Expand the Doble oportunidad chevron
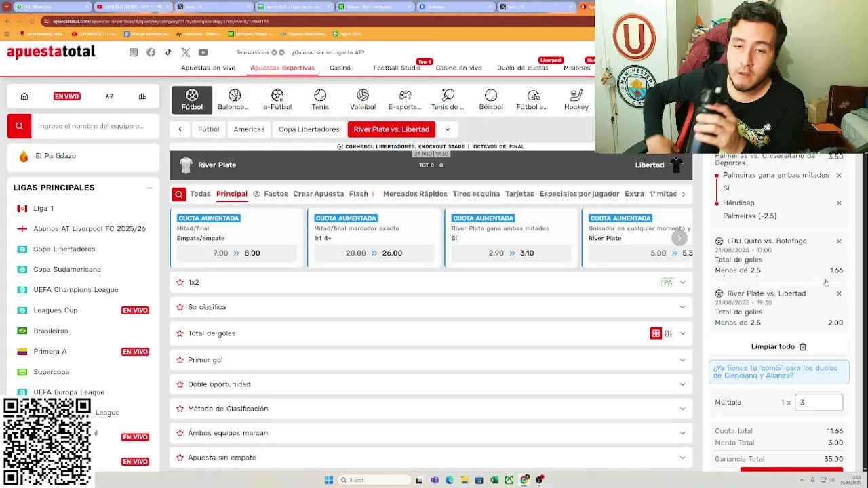868x488 pixels. [682, 384]
